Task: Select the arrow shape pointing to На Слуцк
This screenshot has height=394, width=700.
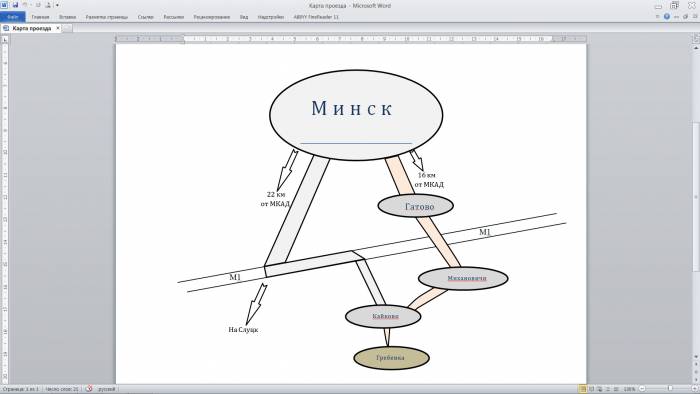Action: click(x=256, y=304)
